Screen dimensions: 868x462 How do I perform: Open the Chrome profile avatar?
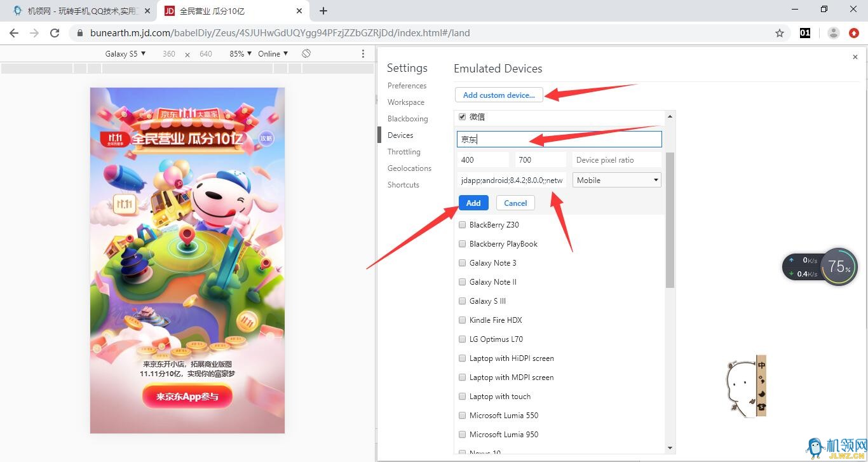point(834,33)
